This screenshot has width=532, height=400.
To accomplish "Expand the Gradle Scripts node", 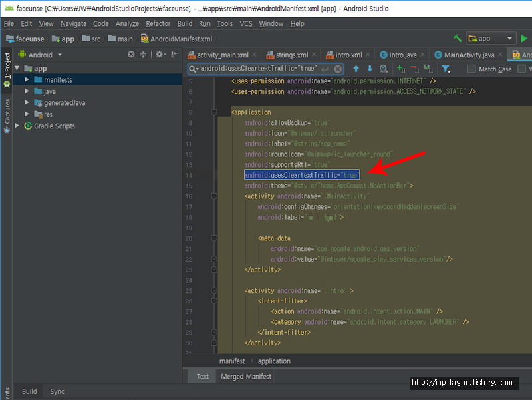I will point(17,126).
